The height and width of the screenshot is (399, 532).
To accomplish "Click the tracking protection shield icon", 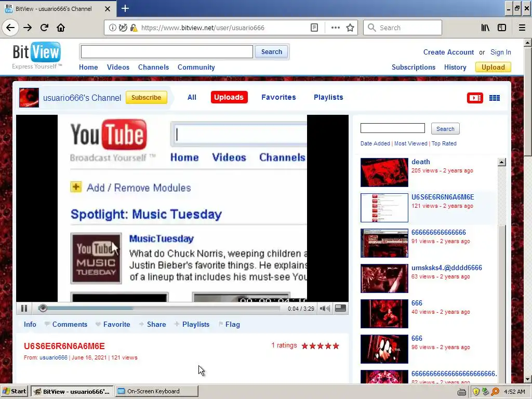I will tap(123, 28).
